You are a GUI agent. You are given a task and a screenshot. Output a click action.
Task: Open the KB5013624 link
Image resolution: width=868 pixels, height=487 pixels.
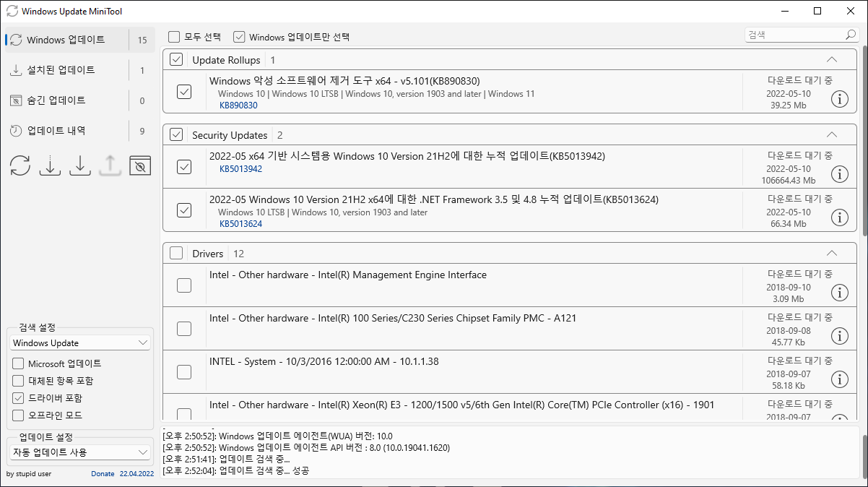click(240, 224)
